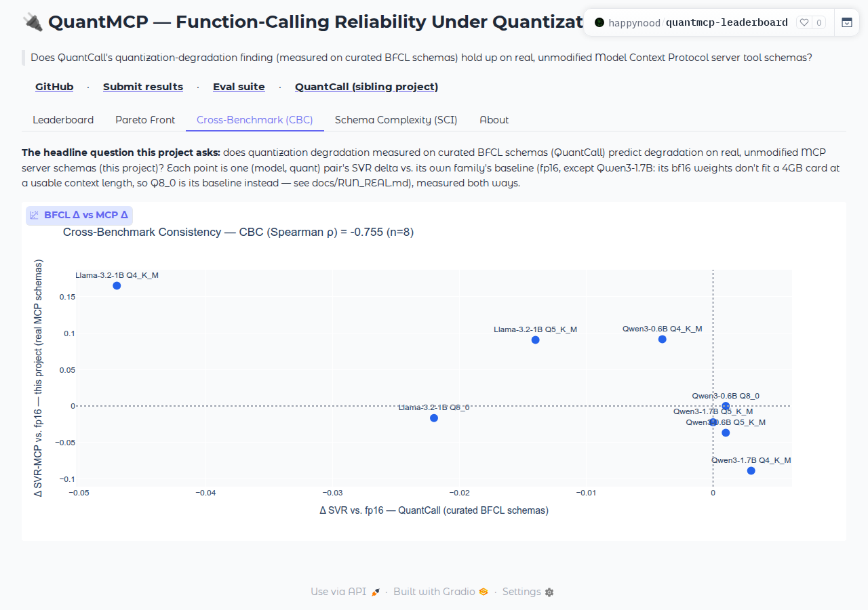Click the Qwen3-0.6B Q5_K_M data point
Screen dimensions: 868x610
pos(726,433)
